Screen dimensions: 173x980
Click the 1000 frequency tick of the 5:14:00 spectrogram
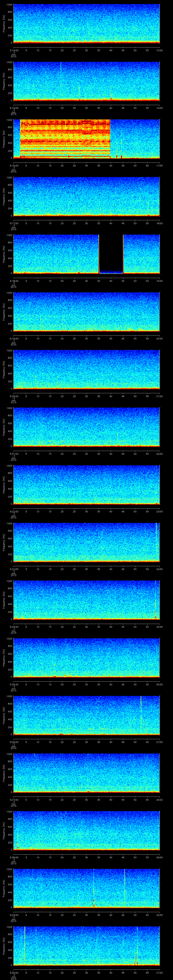[9, 5]
